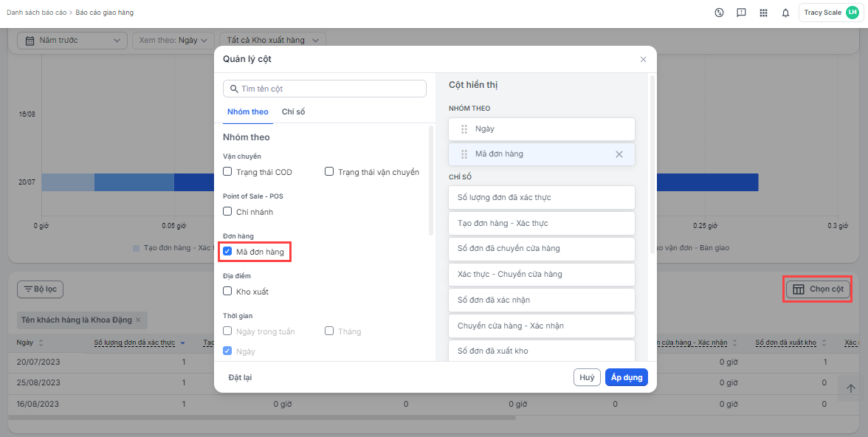868x437 pixels.
Task: Remove Mã đơn hàng from displayed columns
Action: tap(619, 154)
